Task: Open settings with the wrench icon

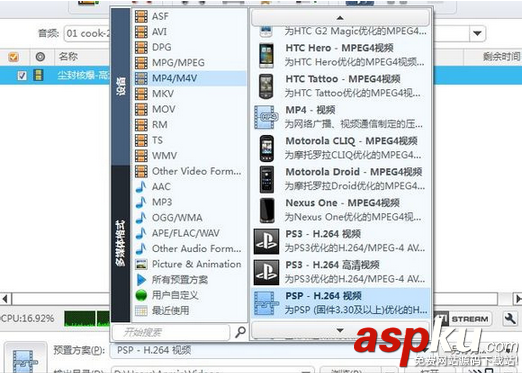Action: [x=510, y=319]
